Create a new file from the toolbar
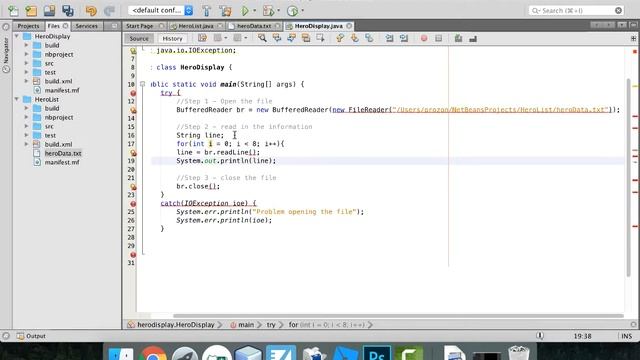The width and height of the screenshot is (640, 360). (13, 11)
